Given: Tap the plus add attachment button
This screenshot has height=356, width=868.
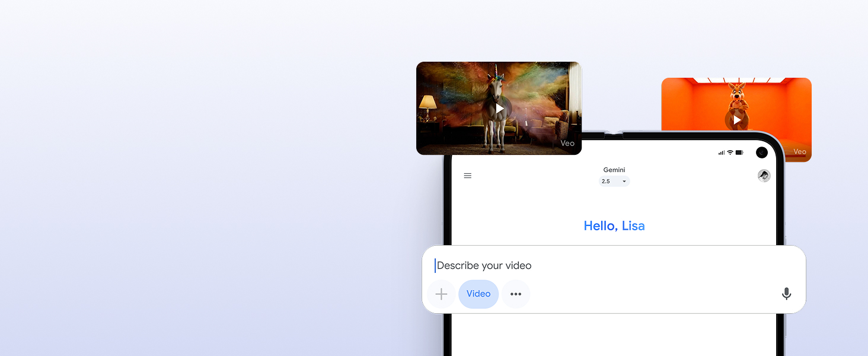Looking at the screenshot, I should point(441,294).
